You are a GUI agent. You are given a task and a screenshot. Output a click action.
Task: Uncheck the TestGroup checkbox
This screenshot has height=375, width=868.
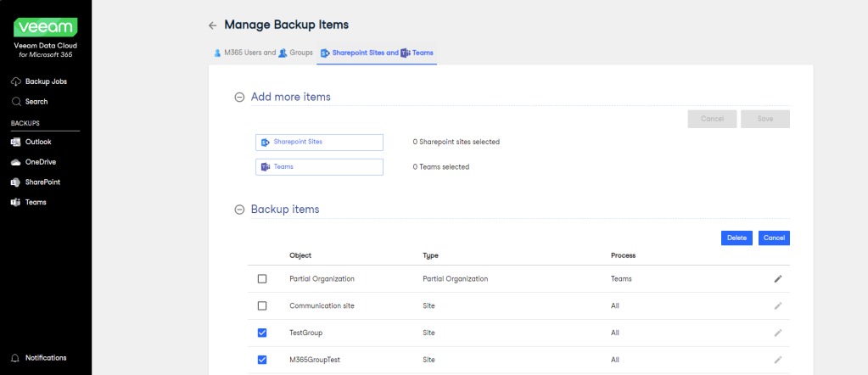click(262, 333)
